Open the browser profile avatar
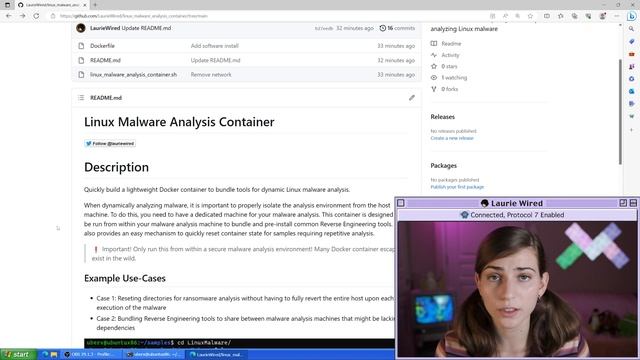Image resolution: width=640 pixels, height=360 pixels. 602,16
